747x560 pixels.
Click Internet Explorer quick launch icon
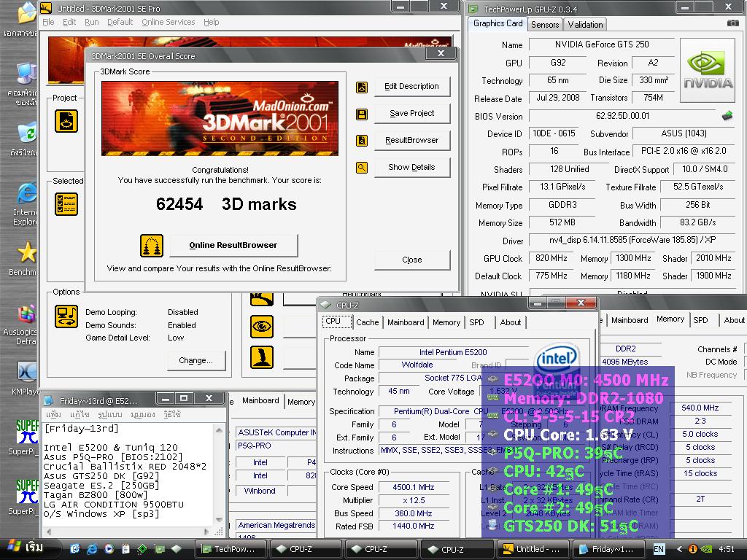[92, 548]
